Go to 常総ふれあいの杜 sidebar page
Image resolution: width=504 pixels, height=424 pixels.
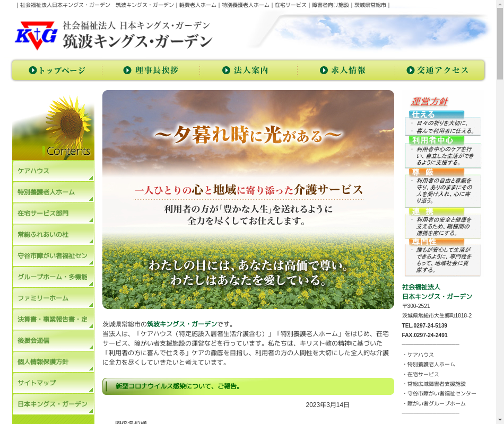coord(53,235)
